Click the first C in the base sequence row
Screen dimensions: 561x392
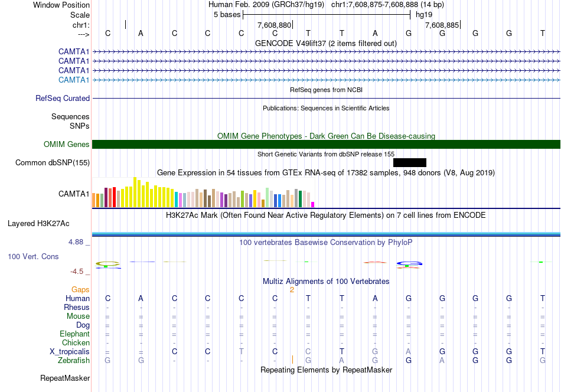[x=107, y=33]
